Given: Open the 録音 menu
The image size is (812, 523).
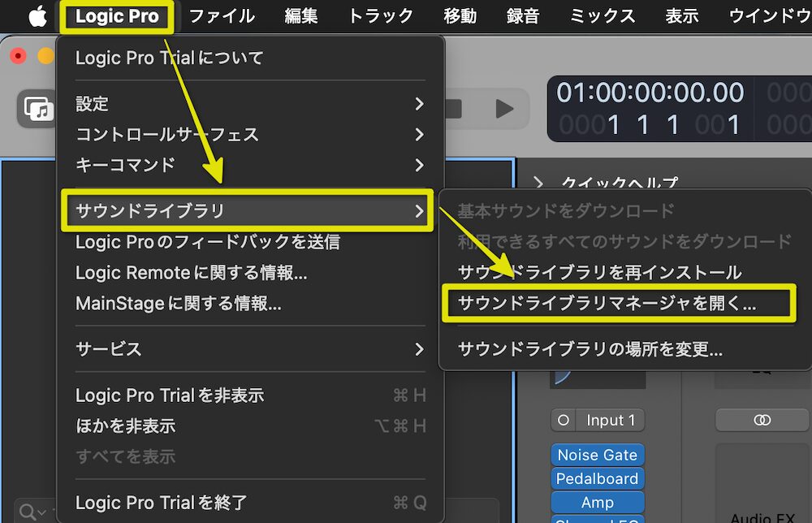Looking at the screenshot, I should tap(523, 16).
